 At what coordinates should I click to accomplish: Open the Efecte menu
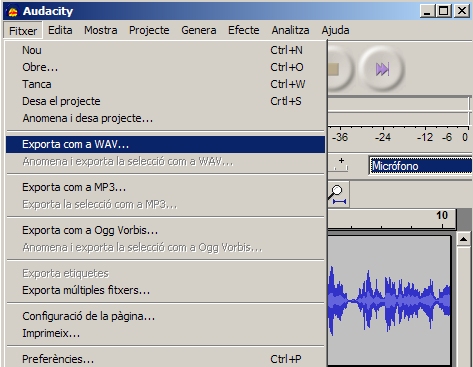(244, 30)
